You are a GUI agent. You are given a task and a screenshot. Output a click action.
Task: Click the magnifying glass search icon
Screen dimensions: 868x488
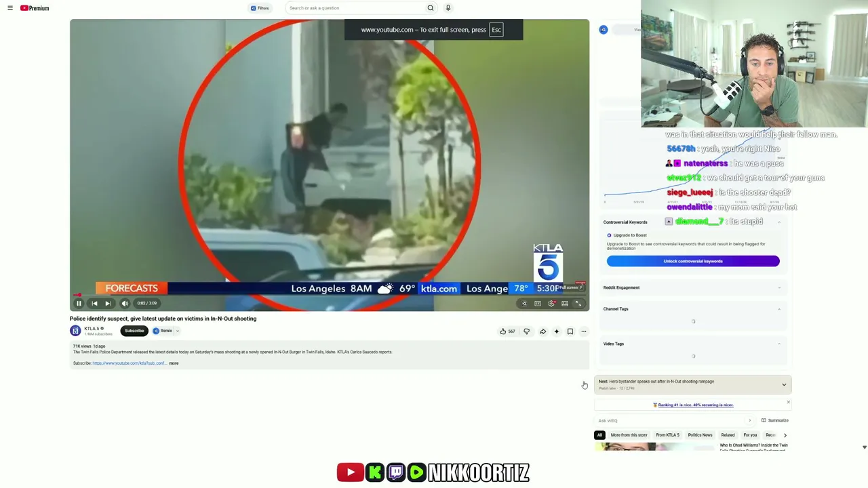pyautogui.click(x=431, y=8)
